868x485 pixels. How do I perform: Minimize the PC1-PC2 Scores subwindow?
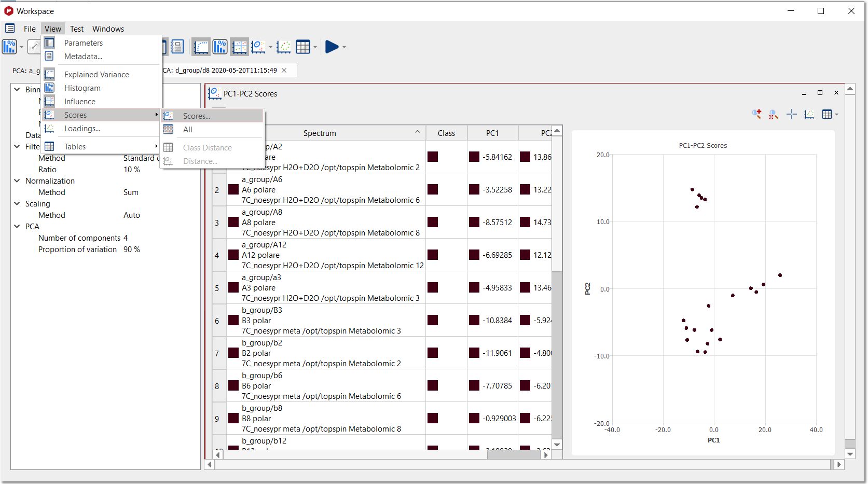tap(804, 93)
